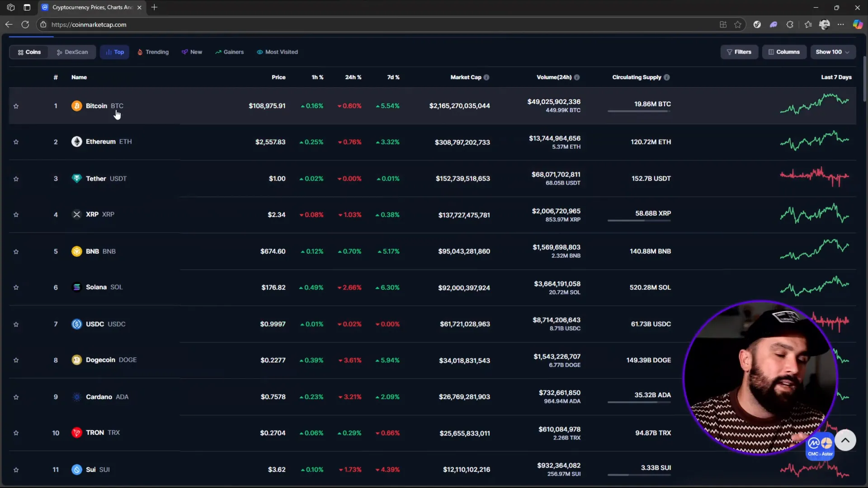Viewport: 868px width, 488px height.
Task: Switch to the Gainers tab
Action: tap(230, 52)
